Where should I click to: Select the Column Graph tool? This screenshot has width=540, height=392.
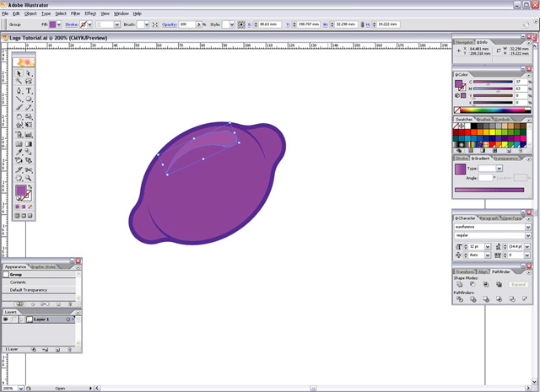[x=29, y=135]
